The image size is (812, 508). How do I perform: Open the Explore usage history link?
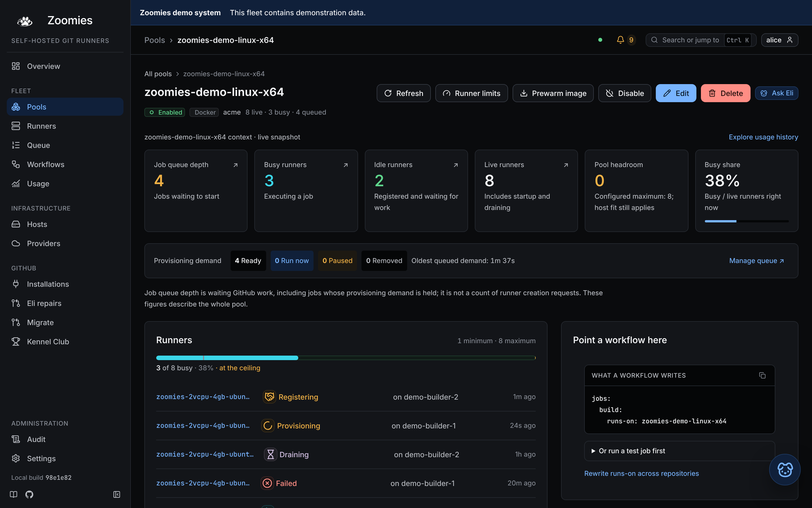763,137
